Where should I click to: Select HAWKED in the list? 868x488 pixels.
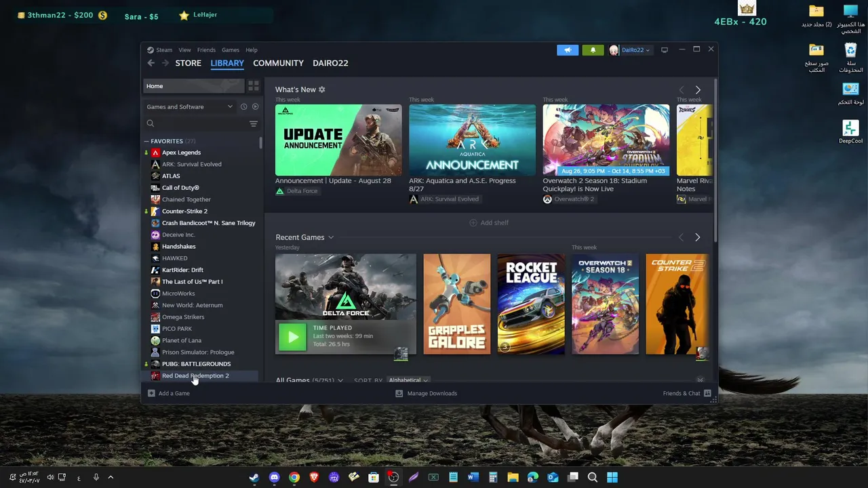pyautogui.click(x=174, y=258)
